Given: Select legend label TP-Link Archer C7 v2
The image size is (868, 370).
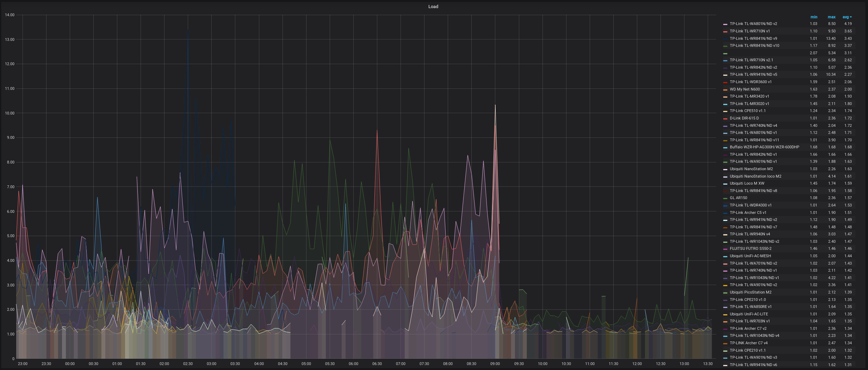Looking at the screenshot, I should [748, 328].
